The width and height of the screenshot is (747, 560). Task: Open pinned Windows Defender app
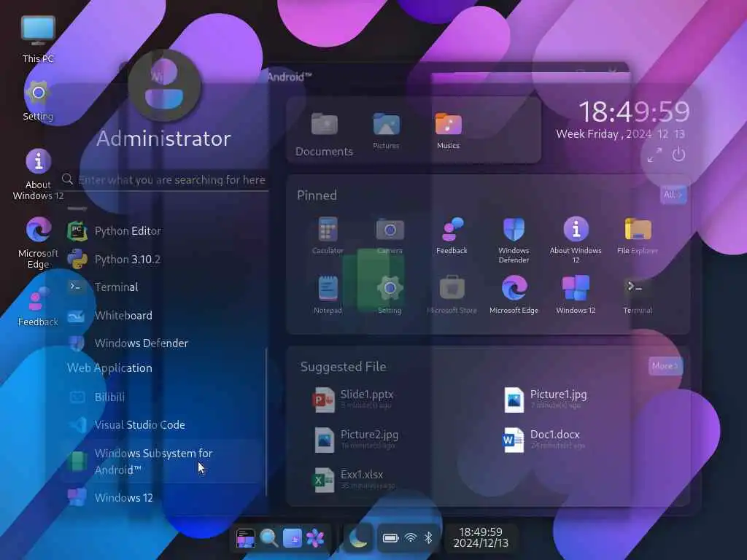pos(514,240)
